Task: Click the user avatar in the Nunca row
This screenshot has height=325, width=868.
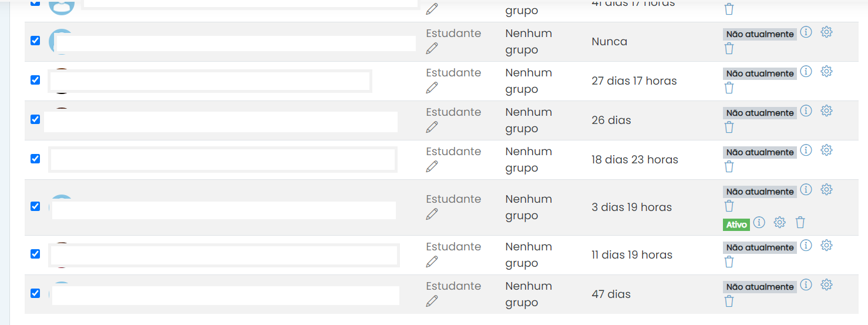Action: point(60,41)
